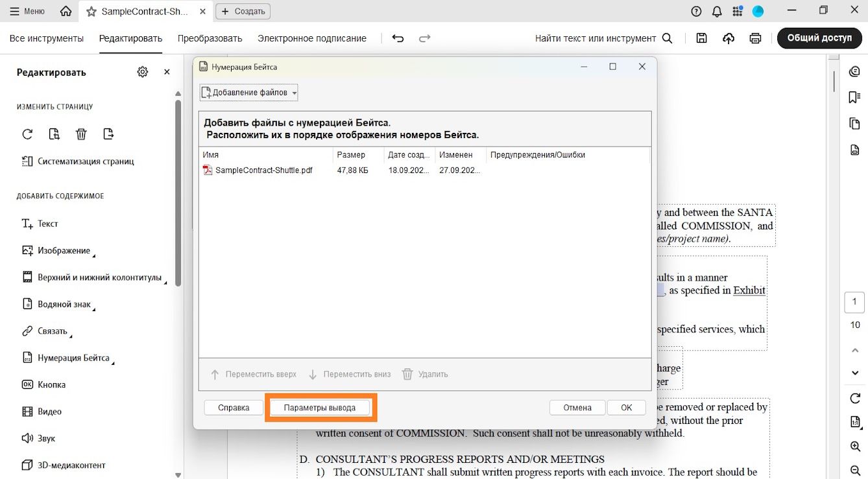This screenshot has height=479, width=868.
Task: Undo the last action
Action: tap(398, 38)
